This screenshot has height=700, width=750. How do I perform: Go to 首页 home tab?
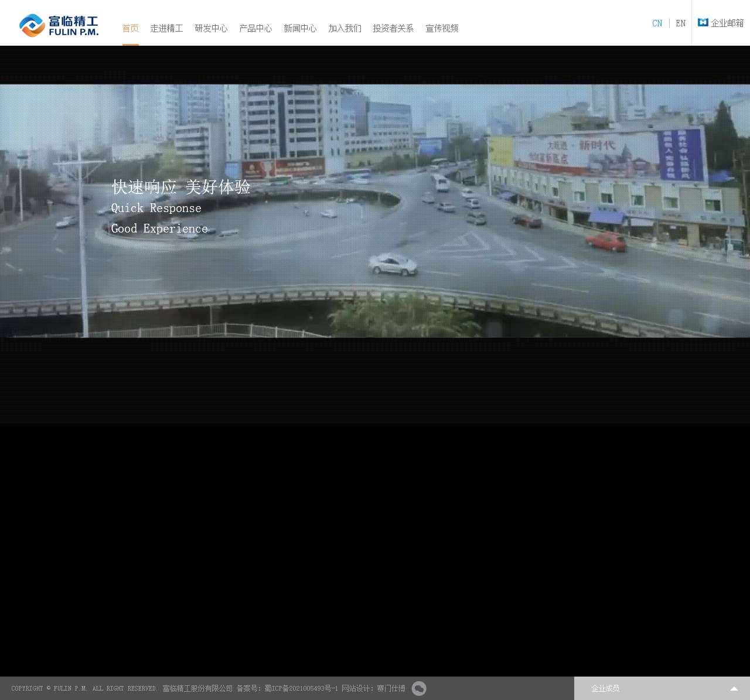[x=131, y=28]
